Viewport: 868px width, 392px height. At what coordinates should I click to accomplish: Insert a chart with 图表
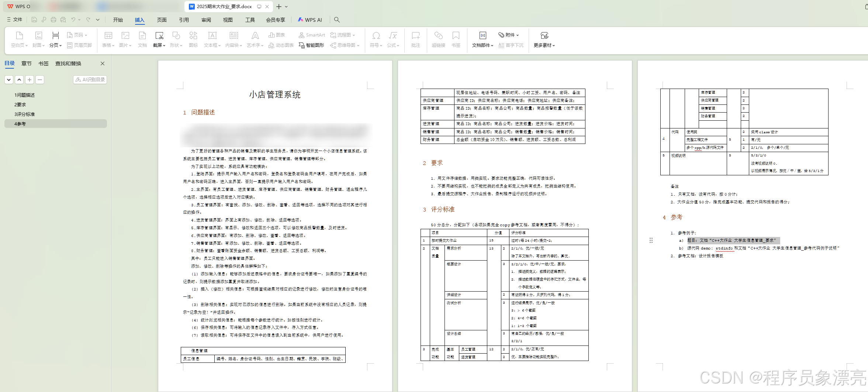pos(277,35)
